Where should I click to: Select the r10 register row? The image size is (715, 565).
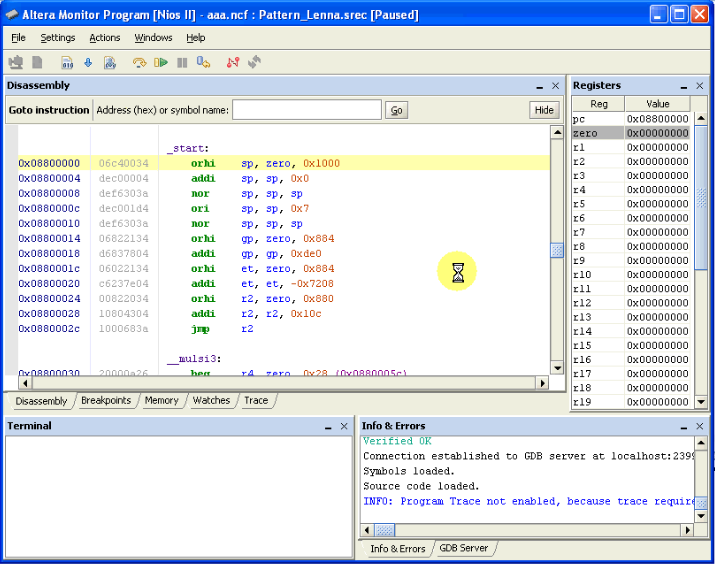pyautogui.click(x=631, y=275)
